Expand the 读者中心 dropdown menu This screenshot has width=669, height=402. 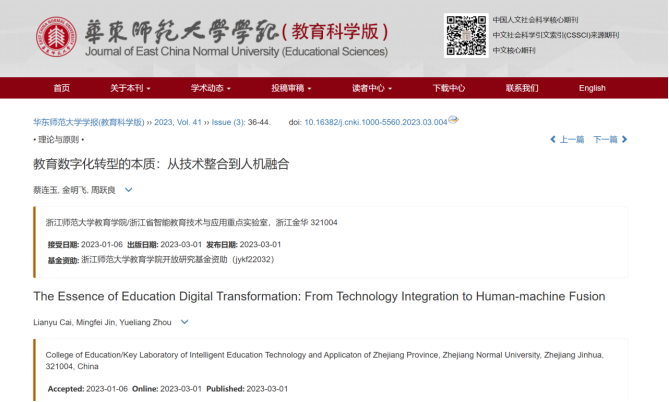(371, 88)
